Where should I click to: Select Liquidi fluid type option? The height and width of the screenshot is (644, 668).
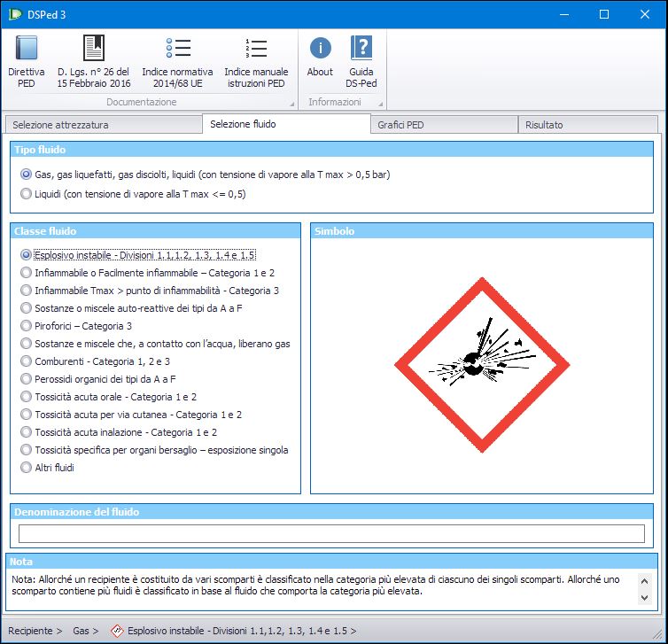133,194
